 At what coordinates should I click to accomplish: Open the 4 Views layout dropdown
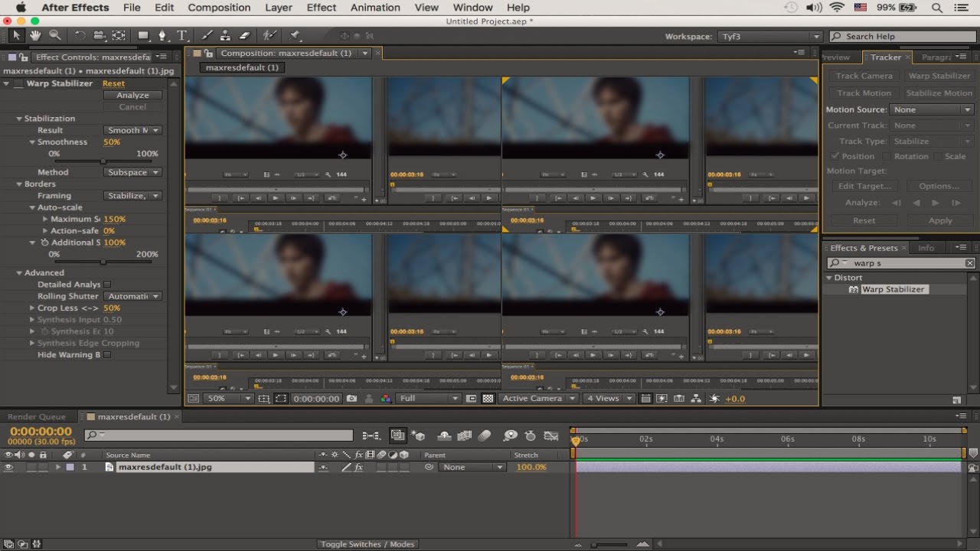pyautogui.click(x=609, y=399)
